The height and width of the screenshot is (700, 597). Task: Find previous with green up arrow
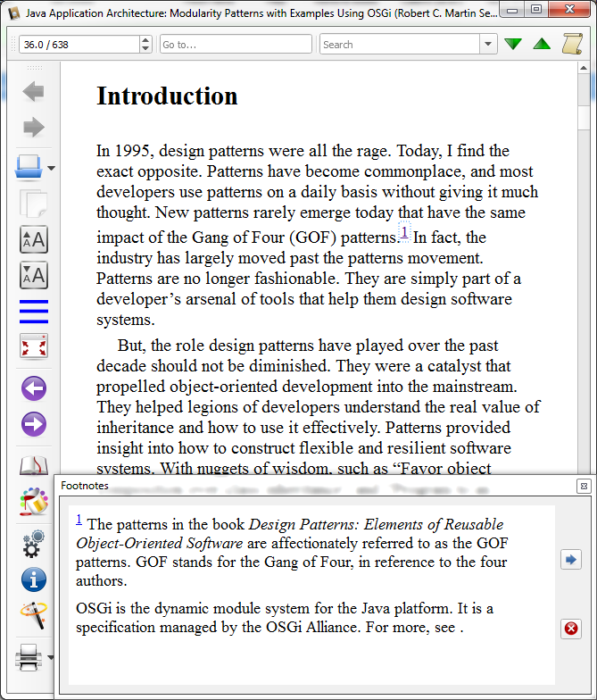(x=542, y=44)
